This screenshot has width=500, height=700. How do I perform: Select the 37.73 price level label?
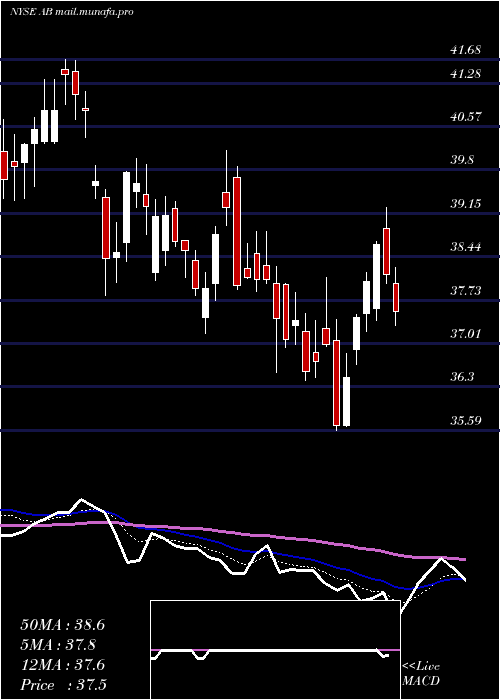pos(465,291)
